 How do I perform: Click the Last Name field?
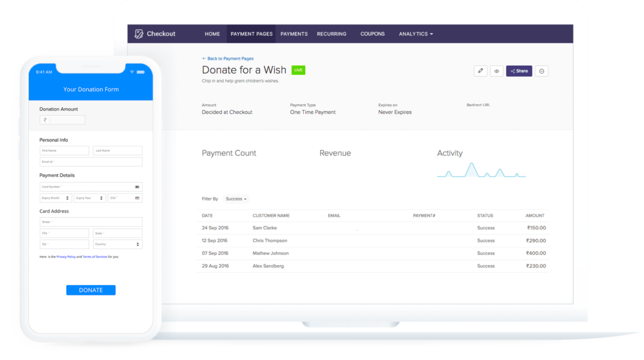point(118,151)
